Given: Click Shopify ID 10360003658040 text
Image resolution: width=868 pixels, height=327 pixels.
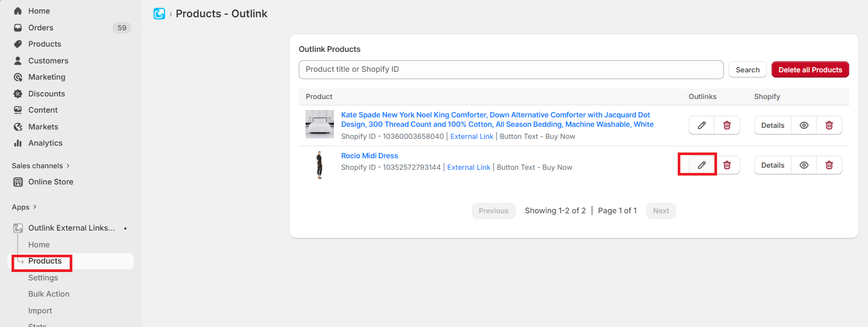Looking at the screenshot, I should pyautogui.click(x=393, y=136).
